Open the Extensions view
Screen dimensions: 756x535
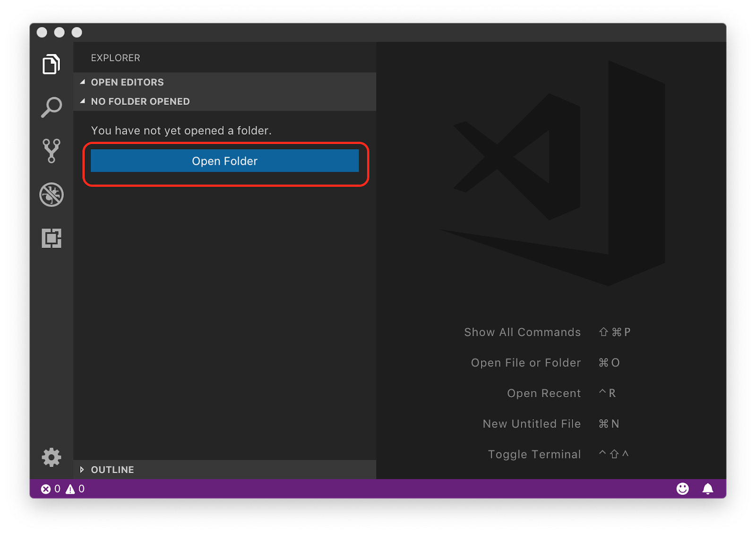(x=51, y=238)
